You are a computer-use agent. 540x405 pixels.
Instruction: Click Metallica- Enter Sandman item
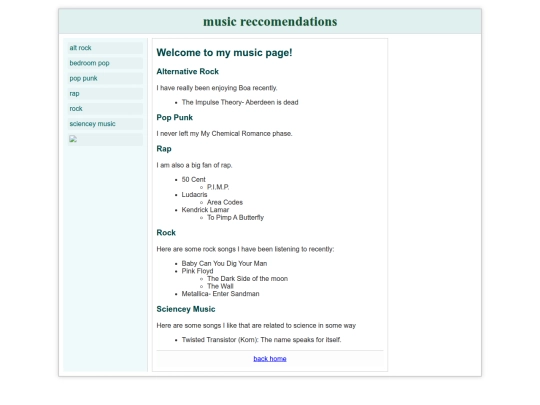(x=220, y=294)
